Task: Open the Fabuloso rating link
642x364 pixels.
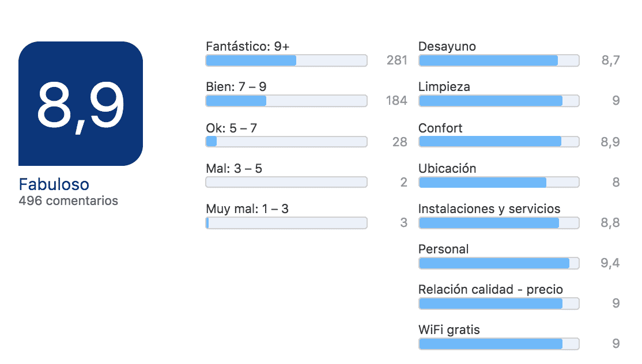Action: pos(54,184)
